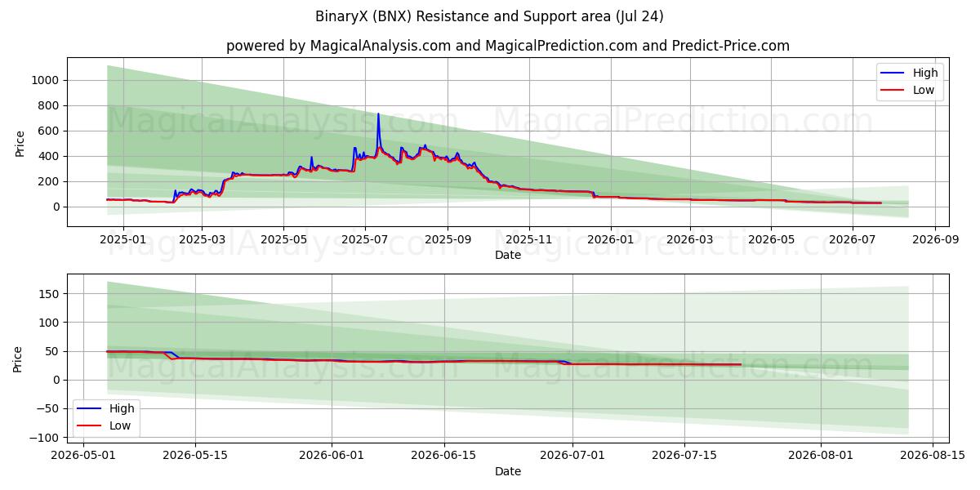Click the '2026-07' x-axis tick label

pyautogui.click(x=853, y=240)
